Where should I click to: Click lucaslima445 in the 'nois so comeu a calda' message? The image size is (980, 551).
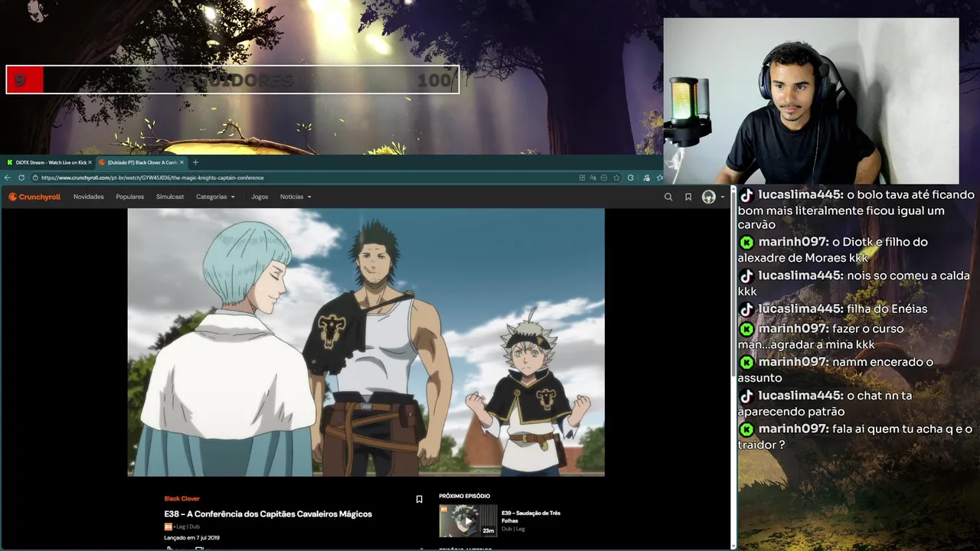pos(801,275)
